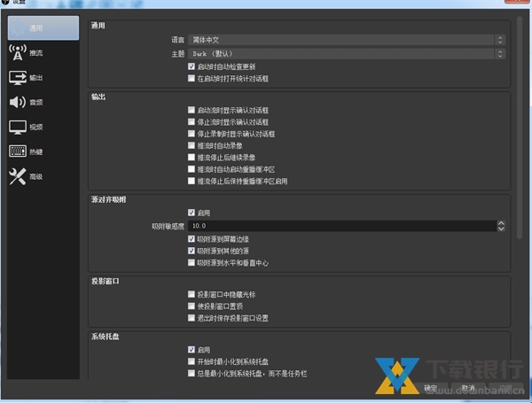
Task: Check 启动流时显示确认对话框 option
Action: (192, 111)
